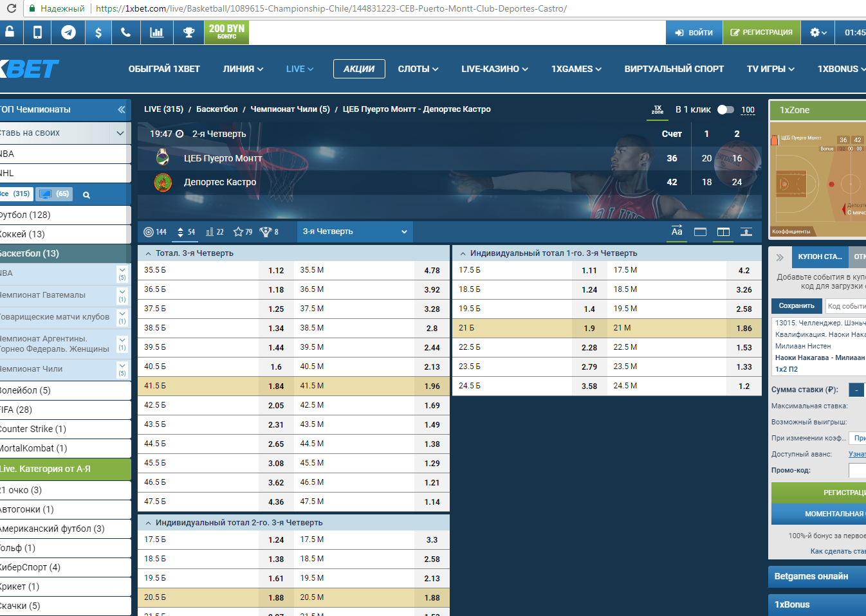Open the Баскетбол breadcrumb link
This screenshot has height=616, width=866.
(217, 109)
